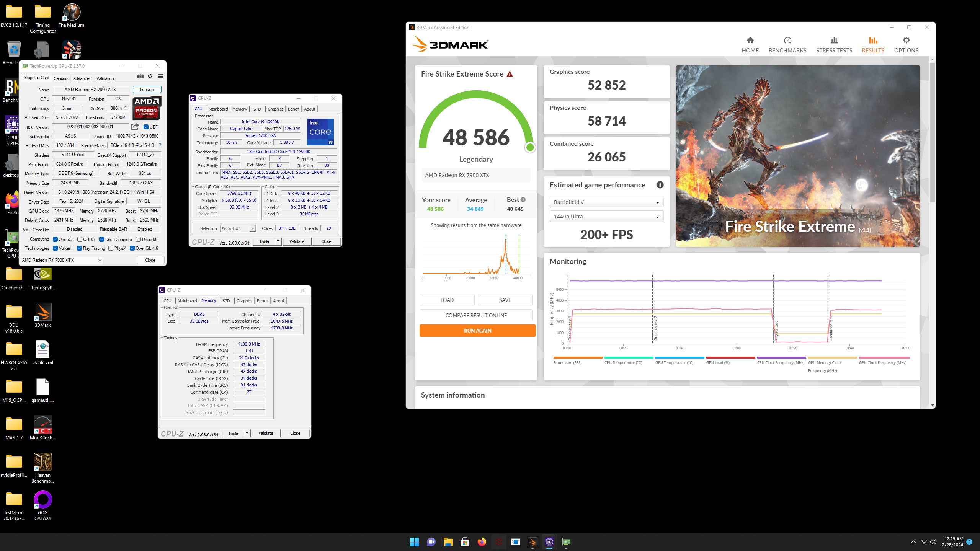
Task: Toggle the Vulkan checkbox
Action: (55, 248)
